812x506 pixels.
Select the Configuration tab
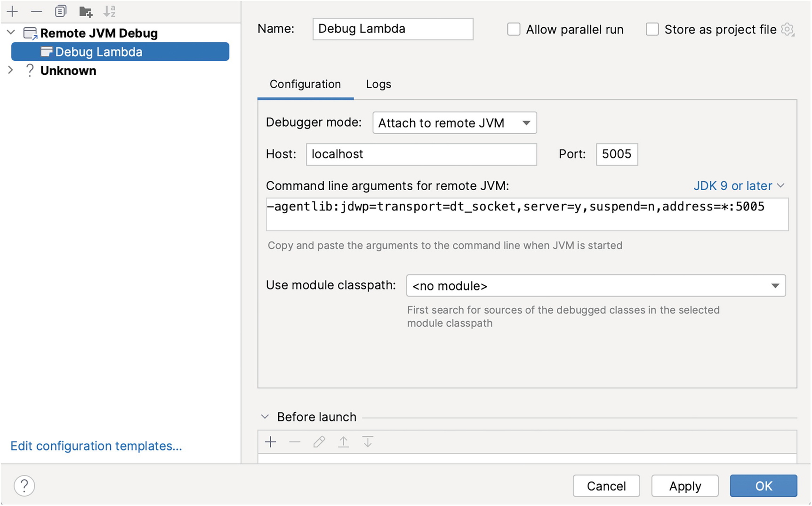pyautogui.click(x=305, y=84)
